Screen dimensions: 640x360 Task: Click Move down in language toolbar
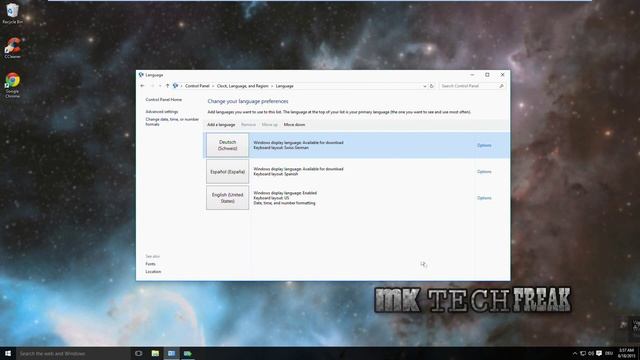tap(294, 124)
